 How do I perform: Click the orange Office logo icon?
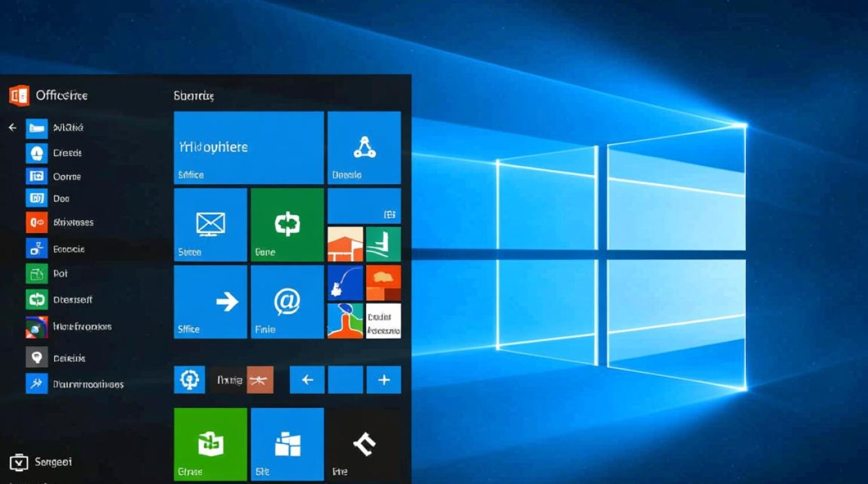19,96
